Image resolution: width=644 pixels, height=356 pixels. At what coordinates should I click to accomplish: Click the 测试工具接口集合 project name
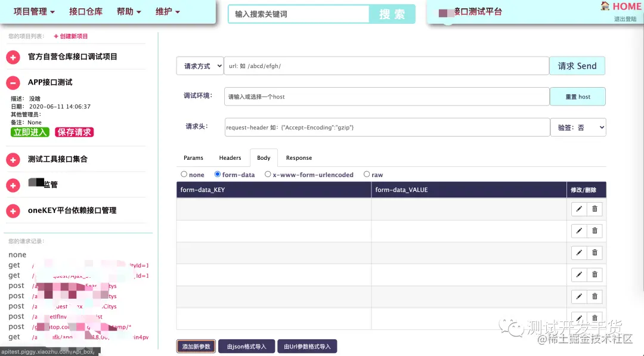(x=58, y=159)
